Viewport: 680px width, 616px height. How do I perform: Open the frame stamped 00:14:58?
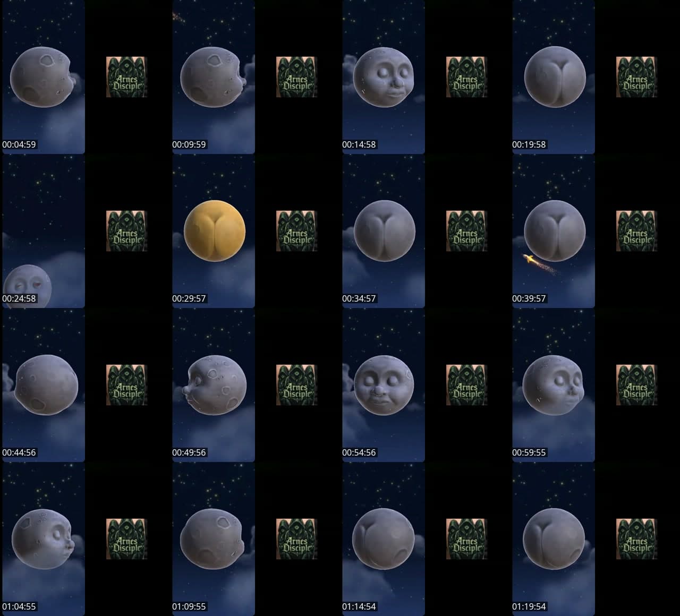[384, 77]
